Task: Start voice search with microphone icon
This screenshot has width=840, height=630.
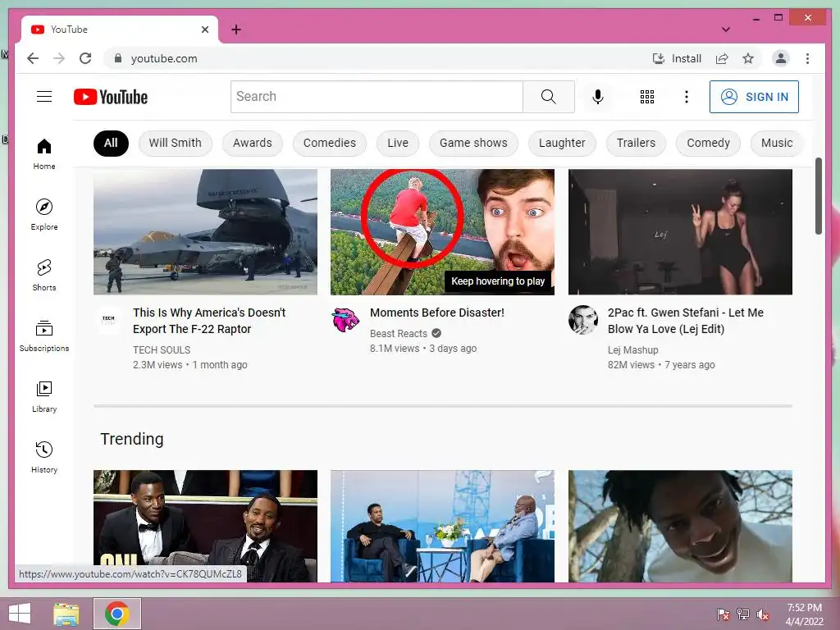Action: click(x=598, y=97)
